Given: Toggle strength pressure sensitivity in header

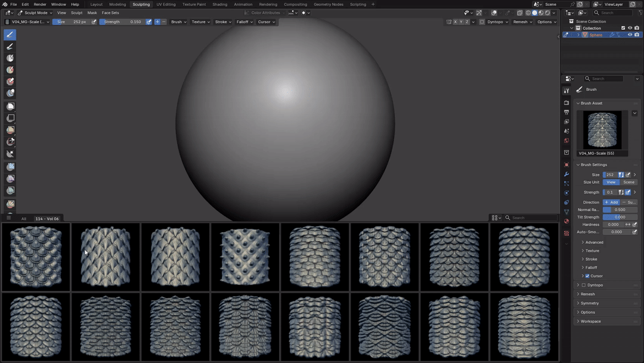Looking at the screenshot, I should coord(148,21).
